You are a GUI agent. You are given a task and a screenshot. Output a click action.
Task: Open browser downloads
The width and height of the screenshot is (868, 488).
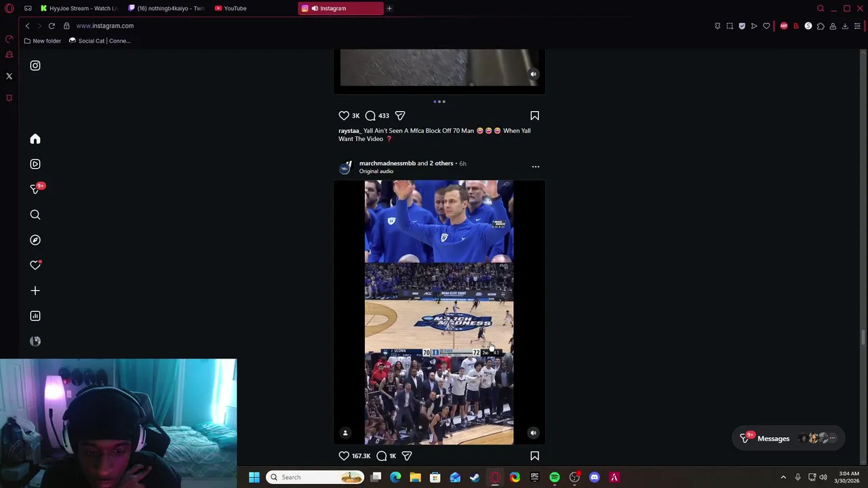(x=845, y=26)
